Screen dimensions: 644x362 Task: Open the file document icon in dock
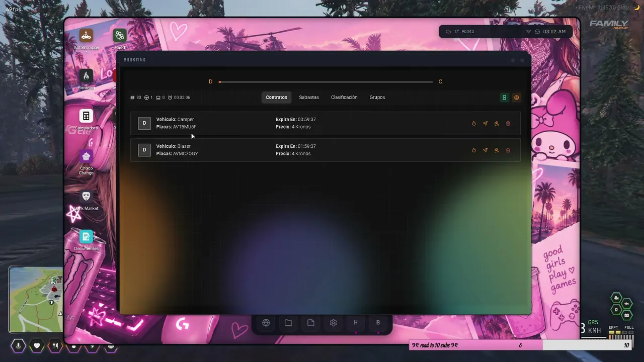(x=311, y=323)
